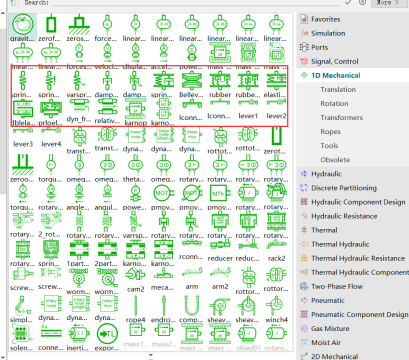The height and width of the screenshot is (360, 409).
Task: Click the More button by search
Action: click(387, 3)
